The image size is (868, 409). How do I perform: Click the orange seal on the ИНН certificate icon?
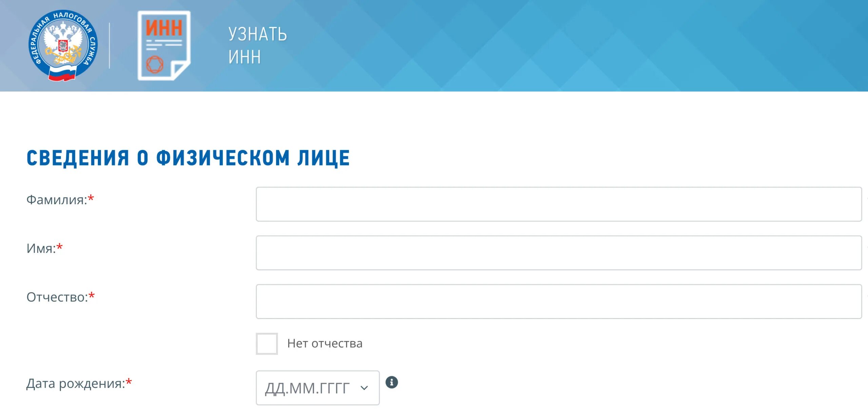(155, 64)
